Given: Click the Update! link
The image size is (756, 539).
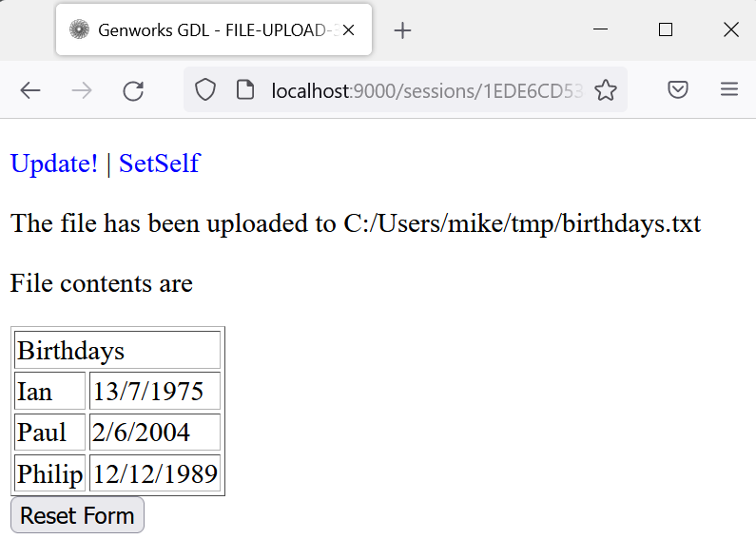Looking at the screenshot, I should 54,164.
